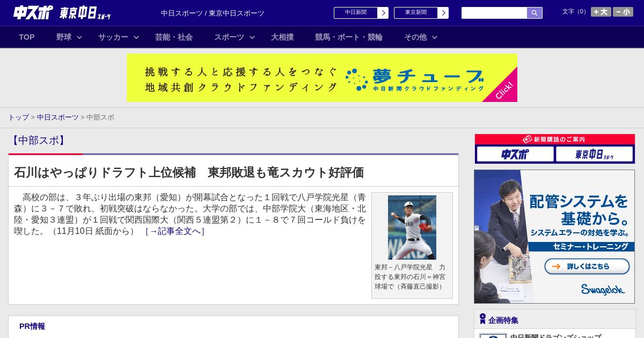Click arrow beside 東京新聞 button
Viewport: 644px width, 338px height.
(443, 13)
